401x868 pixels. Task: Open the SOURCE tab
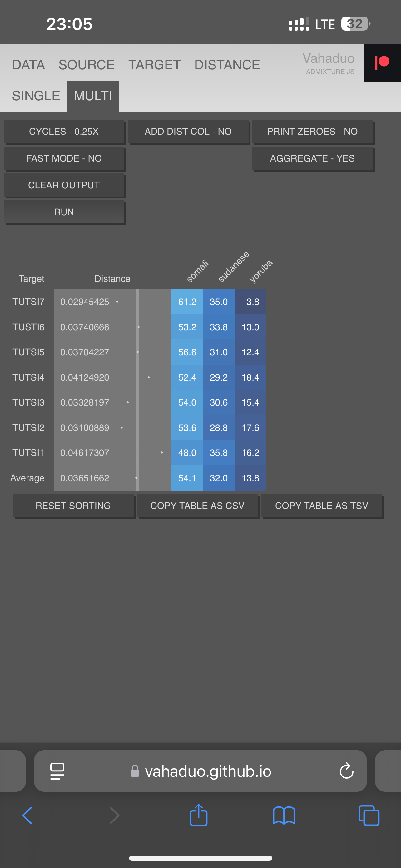[x=87, y=65]
